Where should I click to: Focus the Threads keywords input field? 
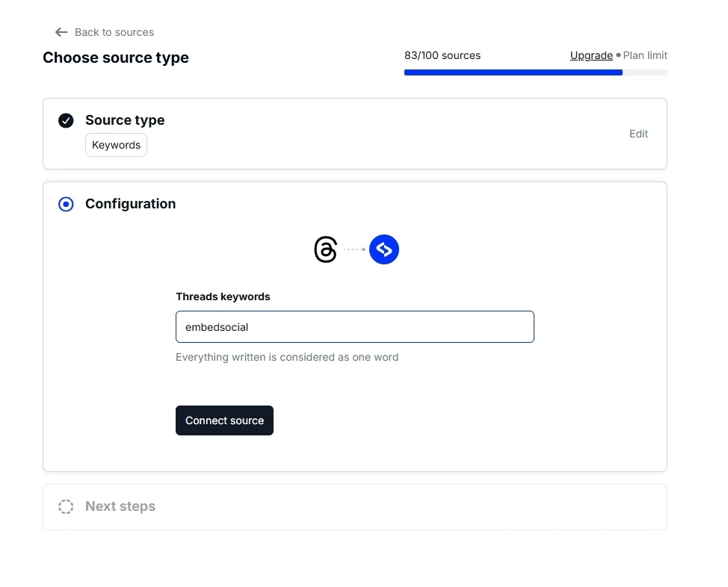coord(355,327)
